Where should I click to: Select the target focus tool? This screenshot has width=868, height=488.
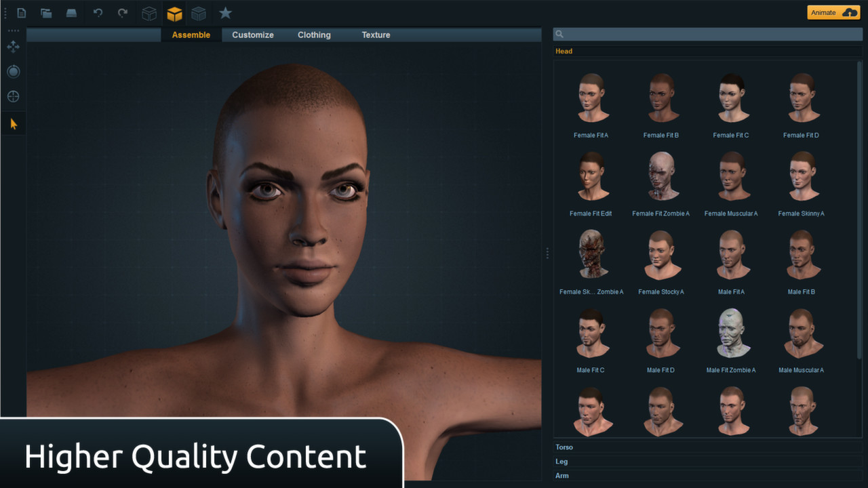tap(14, 96)
